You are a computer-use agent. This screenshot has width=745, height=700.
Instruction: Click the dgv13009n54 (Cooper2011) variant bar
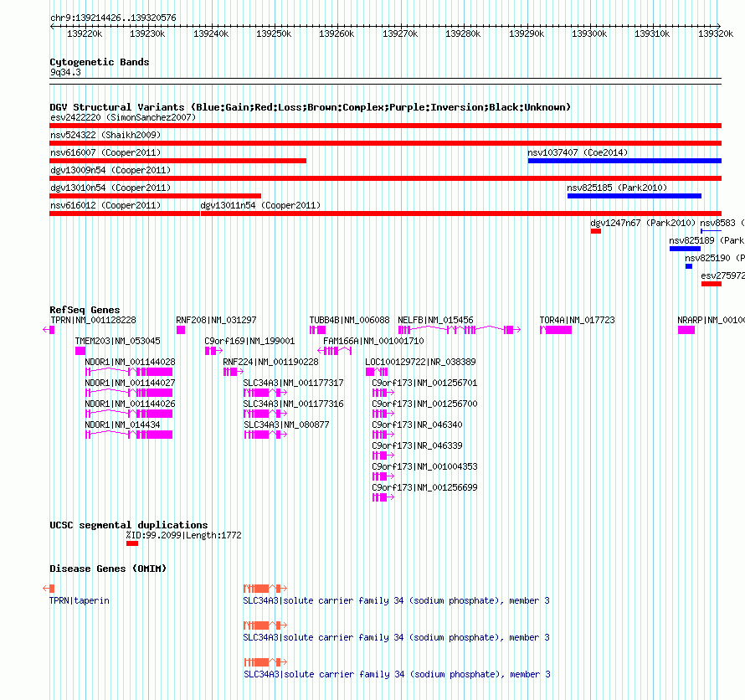point(385,178)
